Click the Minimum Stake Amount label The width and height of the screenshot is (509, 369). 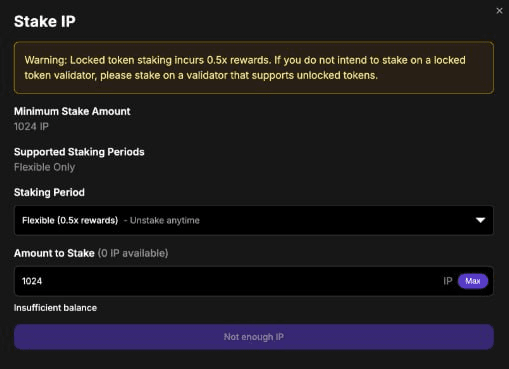coord(72,111)
